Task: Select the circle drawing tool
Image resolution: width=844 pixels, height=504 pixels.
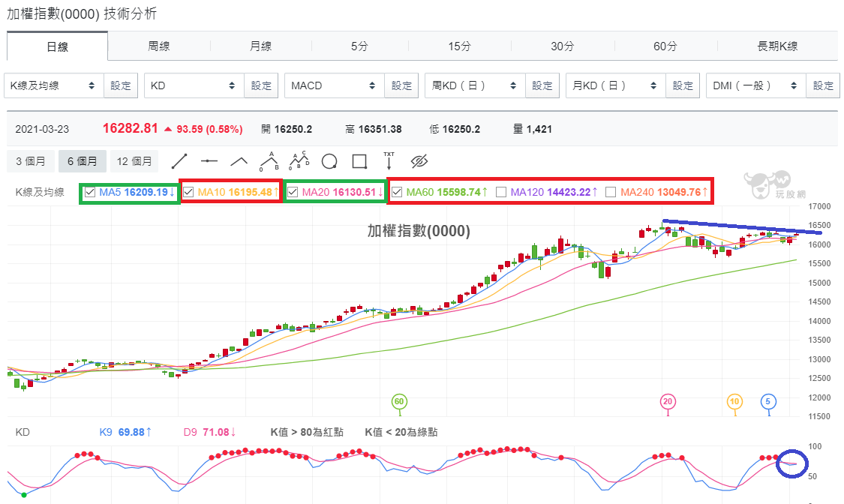Action: pyautogui.click(x=329, y=161)
